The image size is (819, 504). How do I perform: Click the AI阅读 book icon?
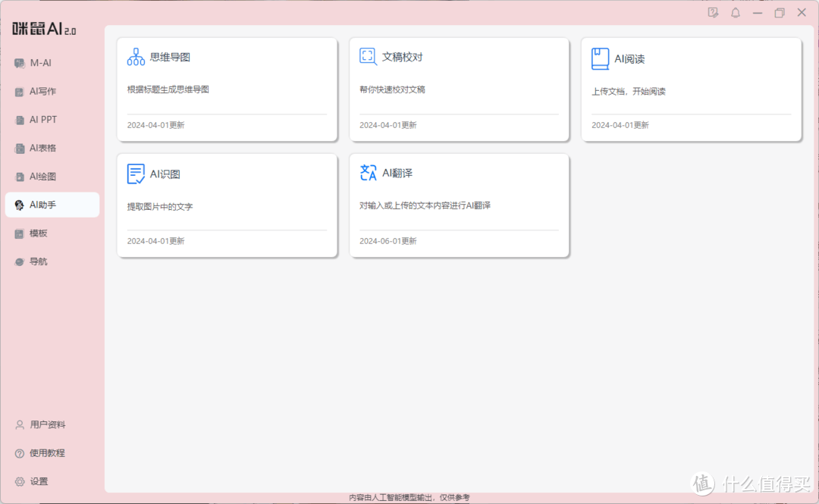click(600, 58)
